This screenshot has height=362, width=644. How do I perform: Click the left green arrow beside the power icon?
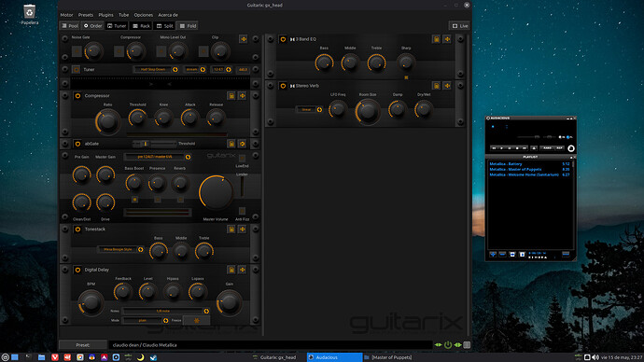click(x=439, y=345)
